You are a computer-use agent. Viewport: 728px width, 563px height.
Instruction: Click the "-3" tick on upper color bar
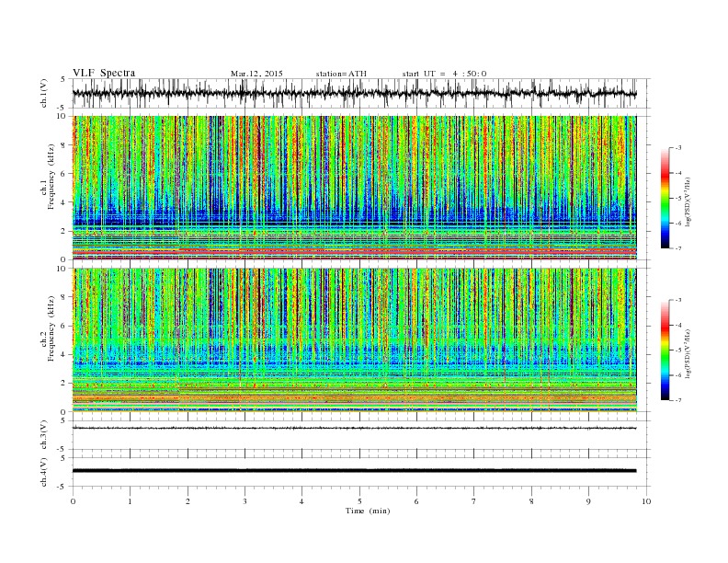(678, 148)
